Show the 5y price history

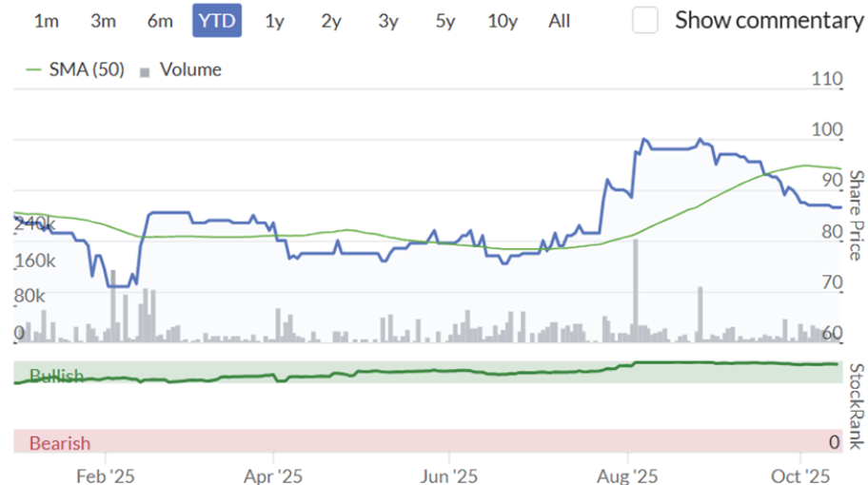pyautogui.click(x=445, y=20)
